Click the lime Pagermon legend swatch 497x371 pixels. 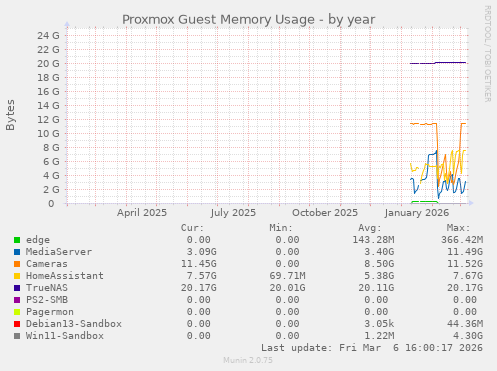17,312
